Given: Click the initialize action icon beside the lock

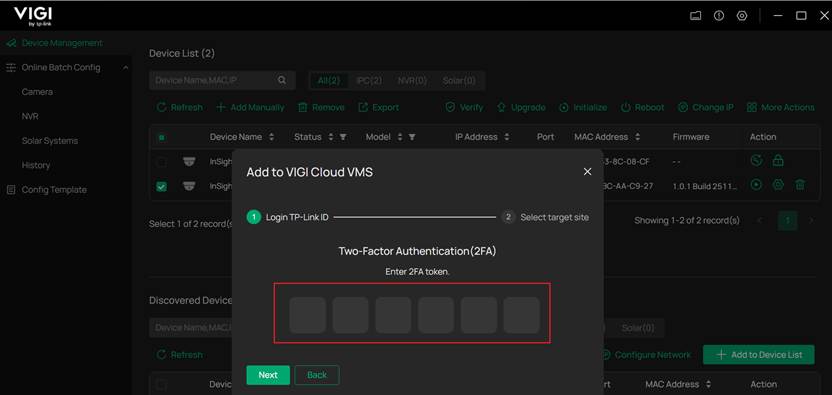Looking at the screenshot, I should click(x=757, y=160).
